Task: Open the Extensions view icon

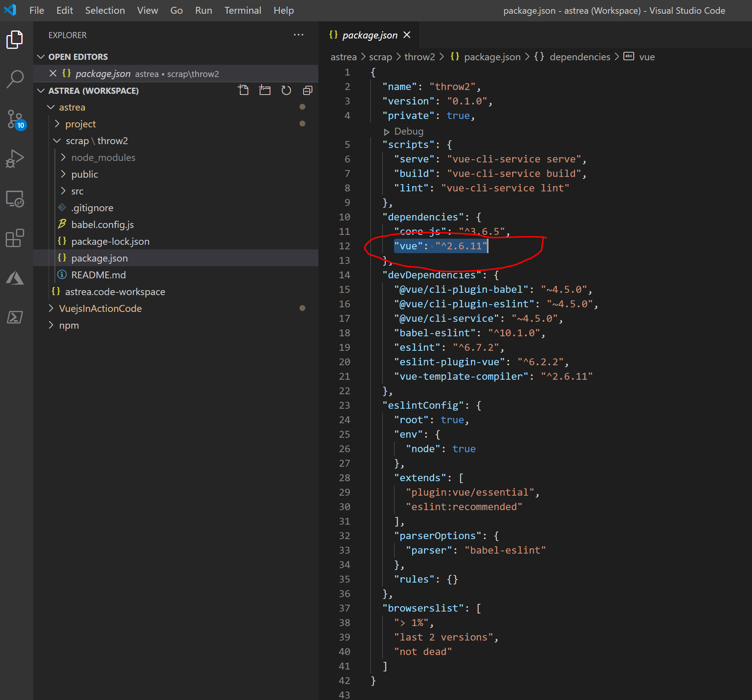Action: pyautogui.click(x=15, y=238)
